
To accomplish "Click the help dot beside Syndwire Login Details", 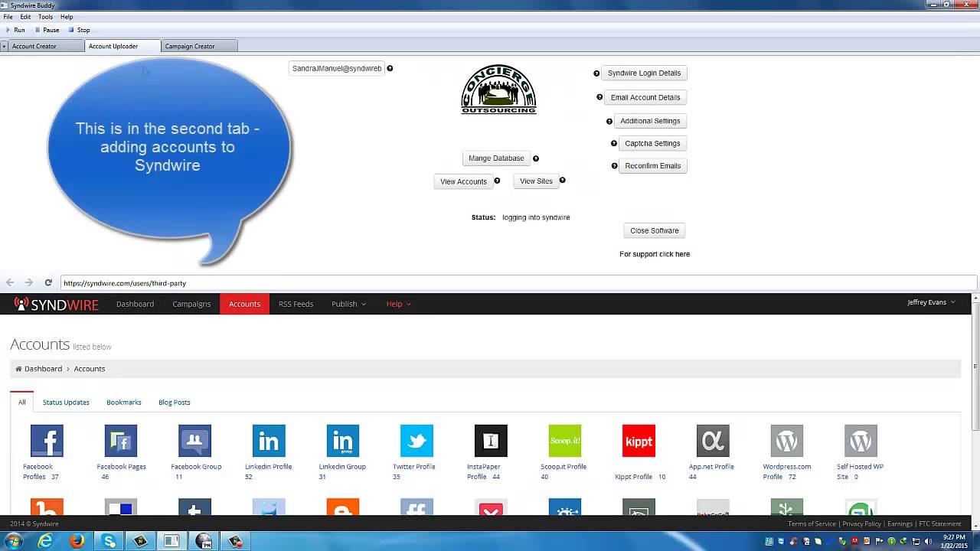I will (596, 73).
